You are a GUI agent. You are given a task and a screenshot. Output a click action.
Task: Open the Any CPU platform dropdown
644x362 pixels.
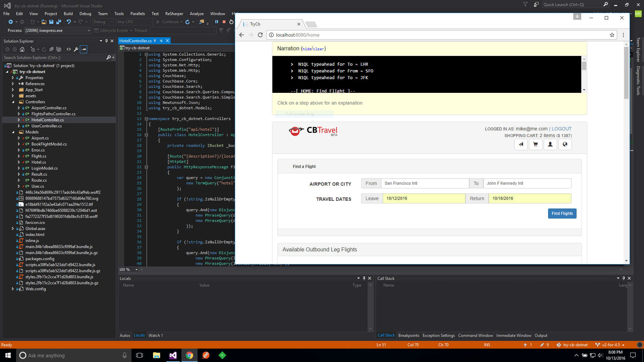(135, 22)
